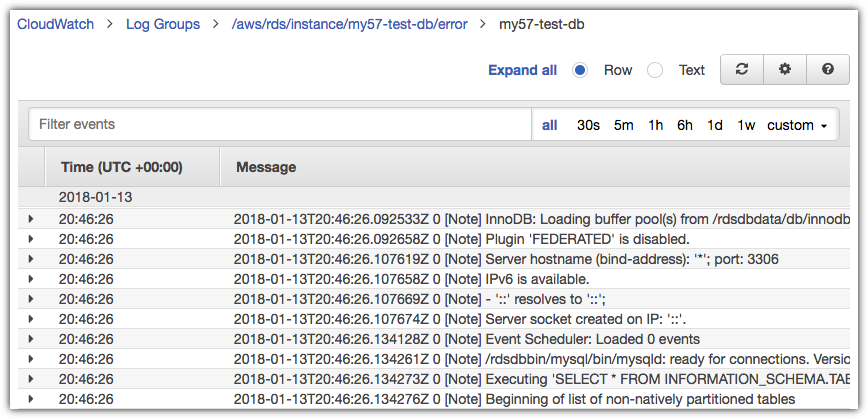
Task: Select the 'all' time range filter
Action: [x=550, y=126]
